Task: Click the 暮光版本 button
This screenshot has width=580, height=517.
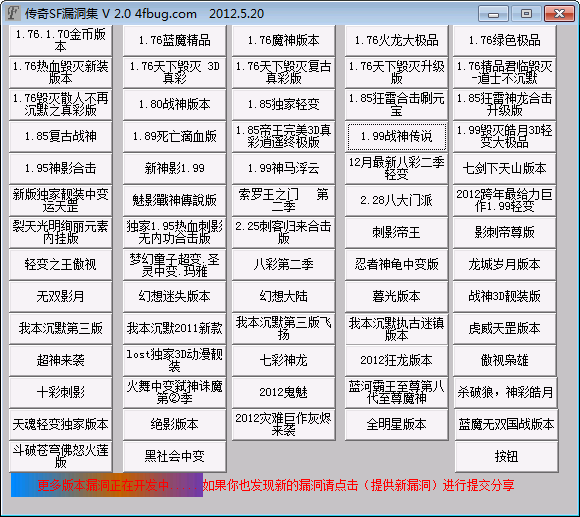Action: click(397, 297)
